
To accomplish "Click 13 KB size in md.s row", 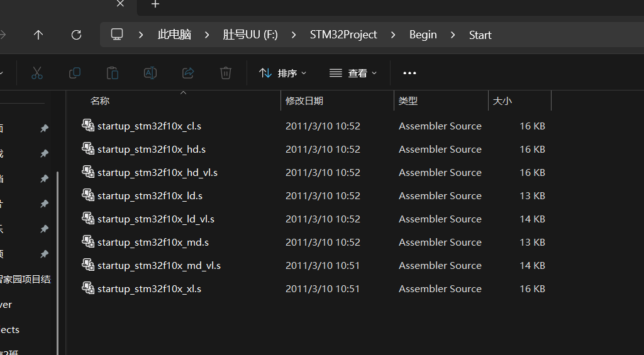I will coord(532,243).
